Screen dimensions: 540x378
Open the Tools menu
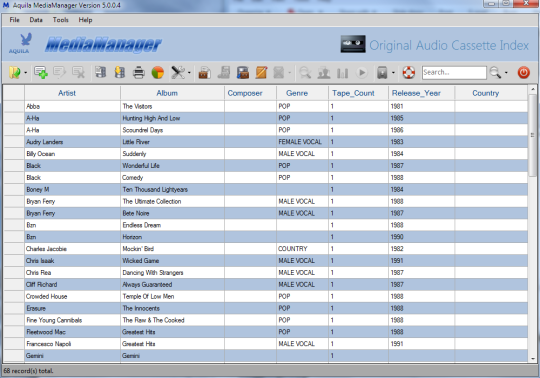(61, 20)
